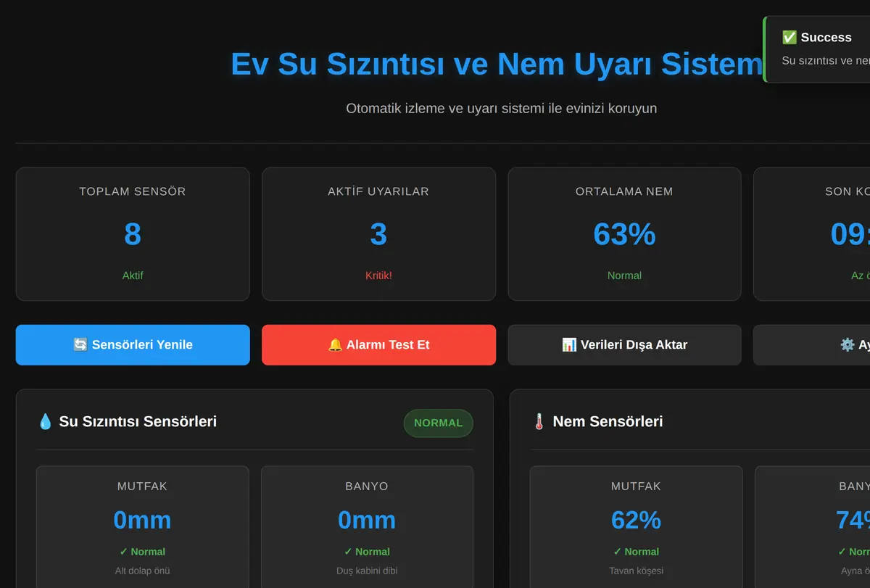This screenshot has width=870, height=588.
Task: Export data with Verileri Dışa Aktar
Action: [624, 345]
